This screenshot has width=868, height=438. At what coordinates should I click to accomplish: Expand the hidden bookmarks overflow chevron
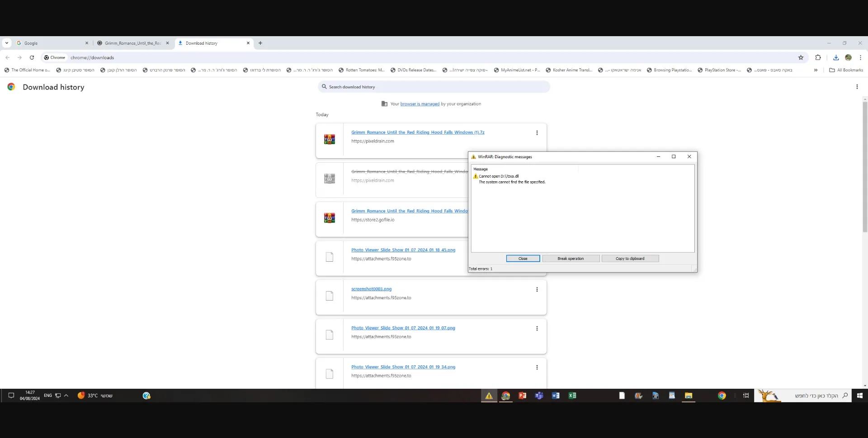(816, 70)
